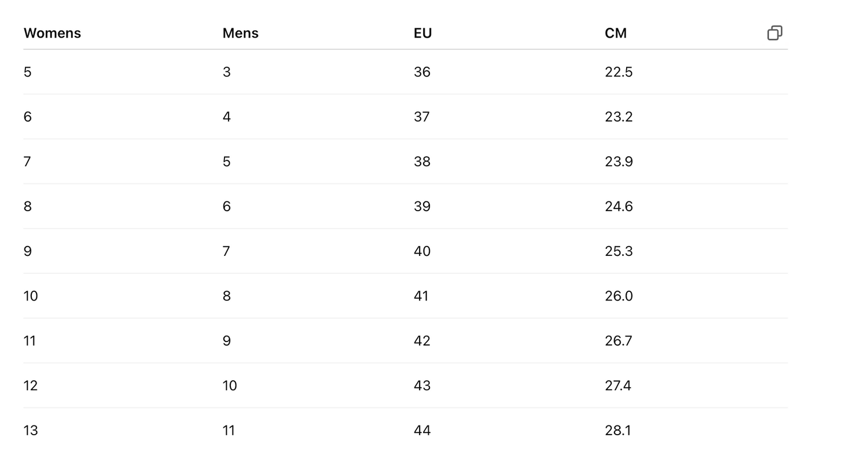Select the 24.6 CM value
Image resolution: width=868 pixels, height=459 pixels.
coord(618,207)
